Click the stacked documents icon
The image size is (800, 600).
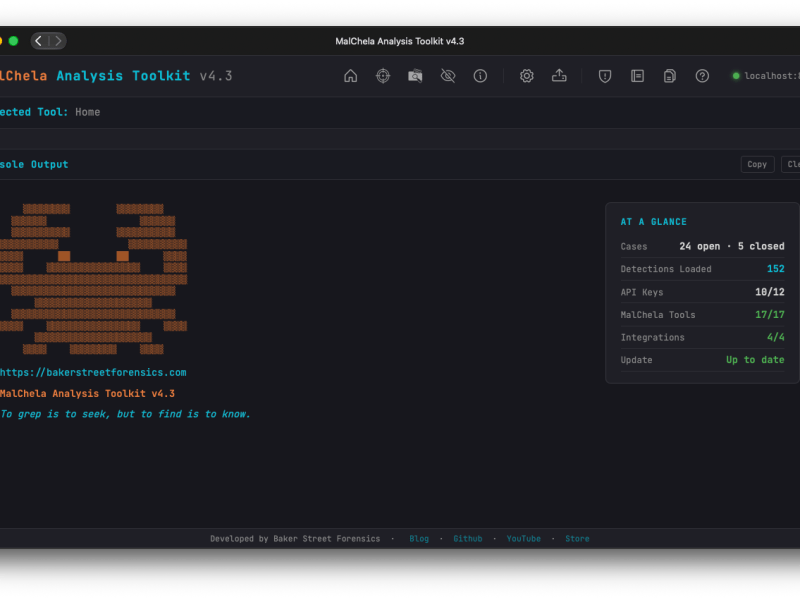(x=670, y=76)
